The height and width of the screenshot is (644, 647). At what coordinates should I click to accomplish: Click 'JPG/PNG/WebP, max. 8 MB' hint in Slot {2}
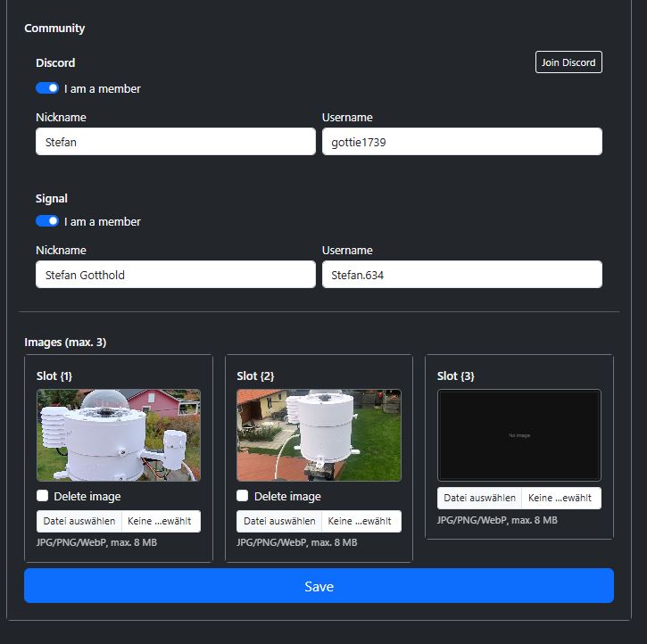click(x=296, y=542)
